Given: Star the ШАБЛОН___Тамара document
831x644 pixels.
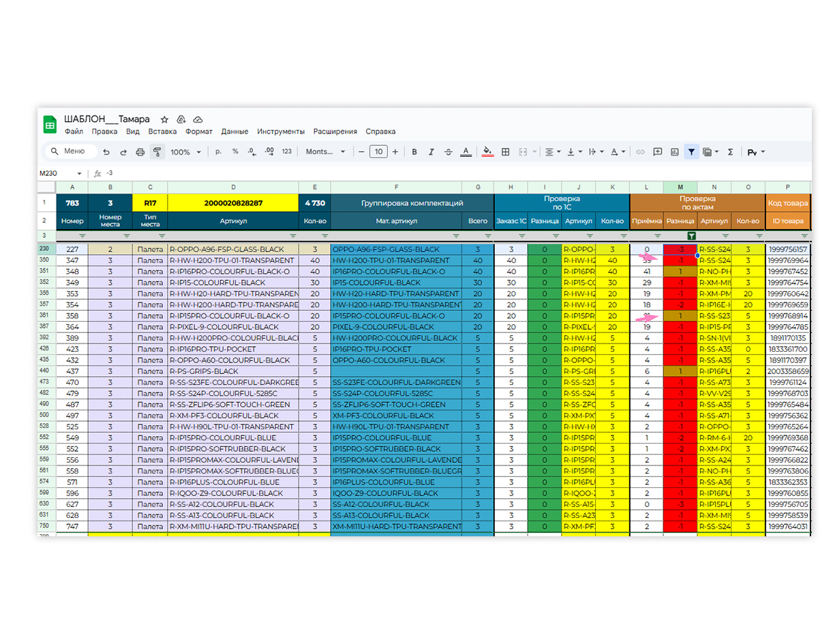Looking at the screenshot, I should 164,119.
